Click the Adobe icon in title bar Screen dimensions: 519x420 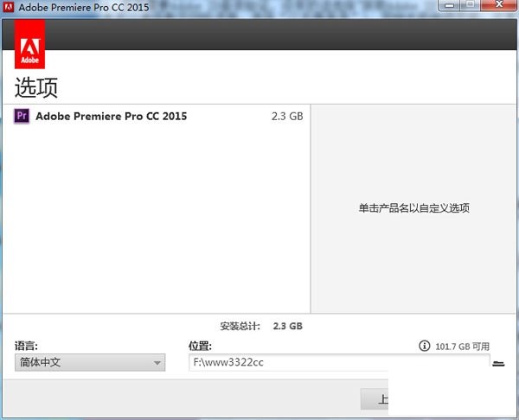[x=9, y=8]
